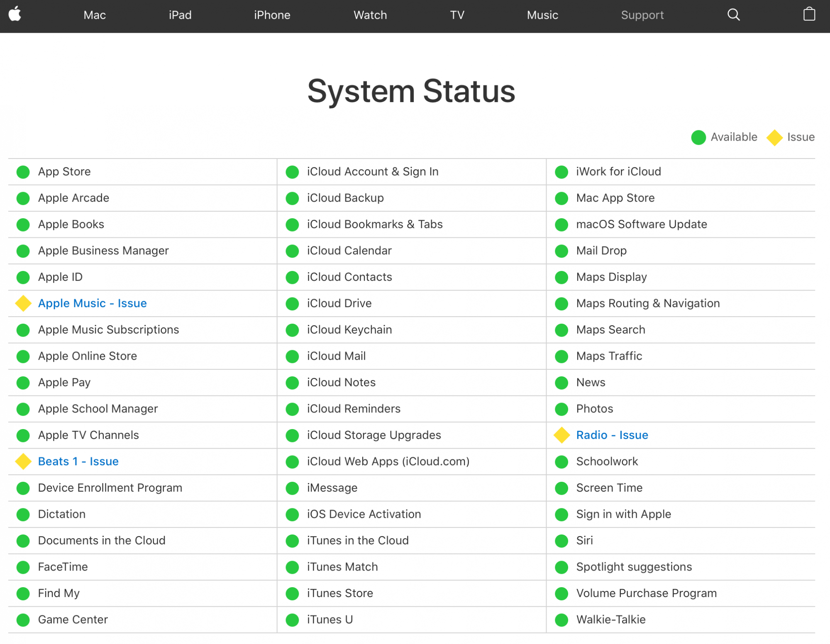Click green status dot for iTunes Store
Image resolution: width=830 pixels, height=644 pixels.
(x=292, y=593)
